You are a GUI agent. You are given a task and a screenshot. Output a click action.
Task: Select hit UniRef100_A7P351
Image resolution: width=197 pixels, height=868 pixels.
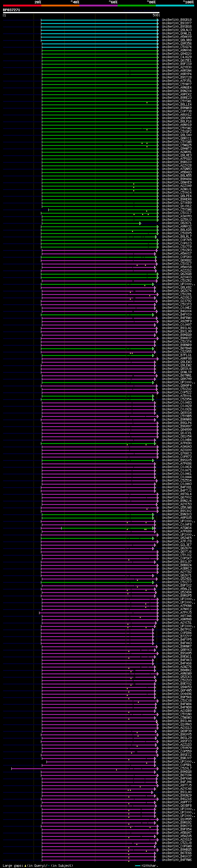point(177,81)
